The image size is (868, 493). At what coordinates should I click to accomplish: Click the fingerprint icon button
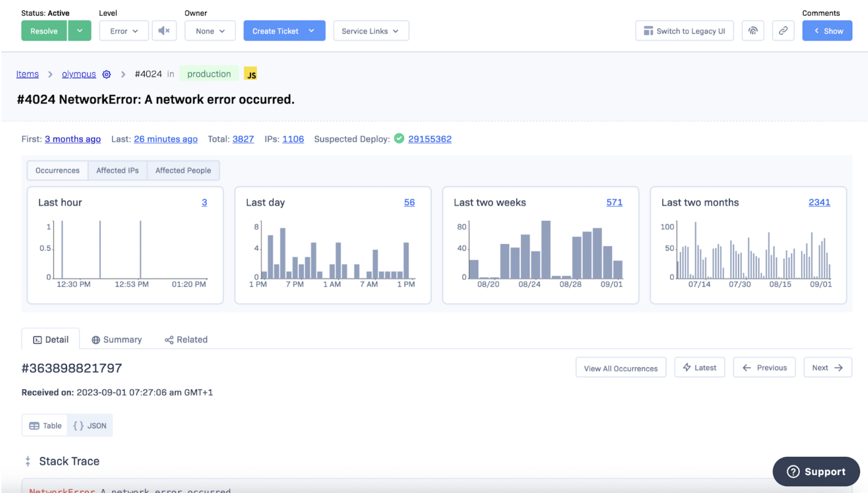click(x=752, y=31)
